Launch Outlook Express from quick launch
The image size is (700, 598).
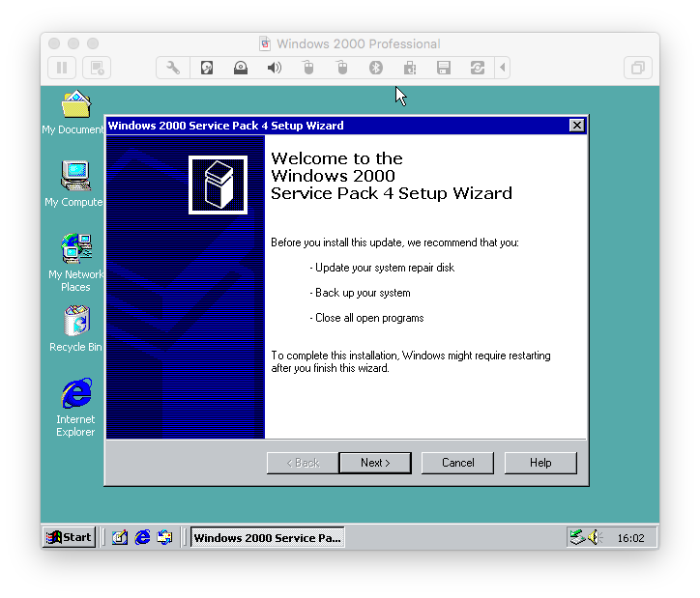click(x=164, y=537)
